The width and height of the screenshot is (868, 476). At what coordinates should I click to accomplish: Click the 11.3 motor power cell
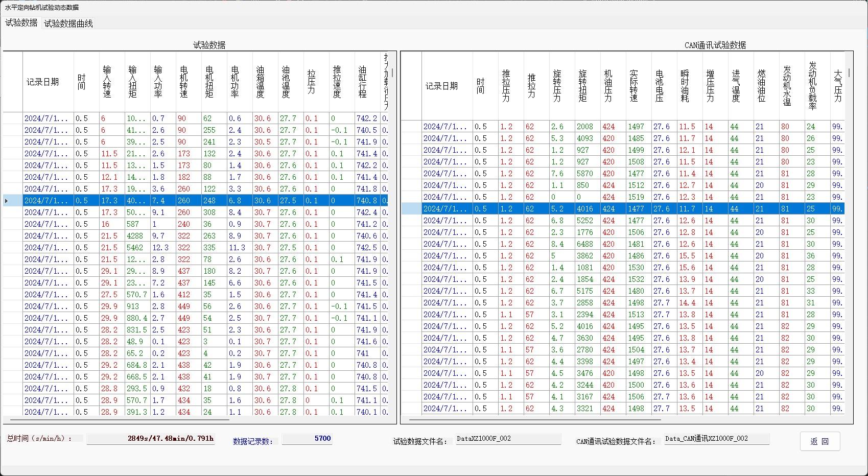tap(240, 248)
